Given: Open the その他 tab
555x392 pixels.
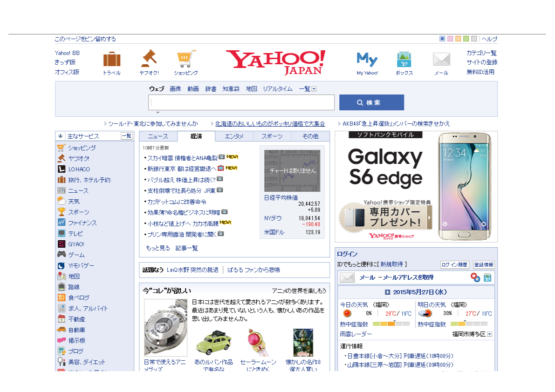Looking at the screenshot, I should (310, 136).
